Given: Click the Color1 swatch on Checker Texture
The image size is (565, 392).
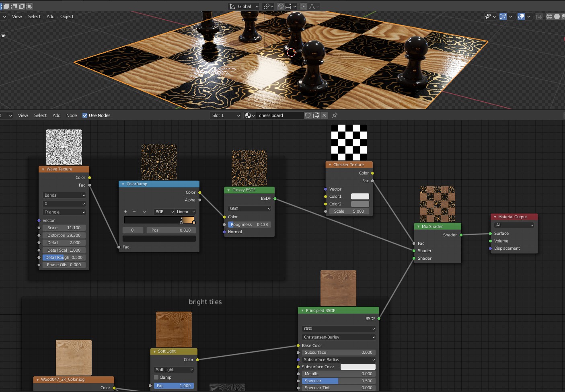Looking at the screenshot, I should click(x=360, y=196).
